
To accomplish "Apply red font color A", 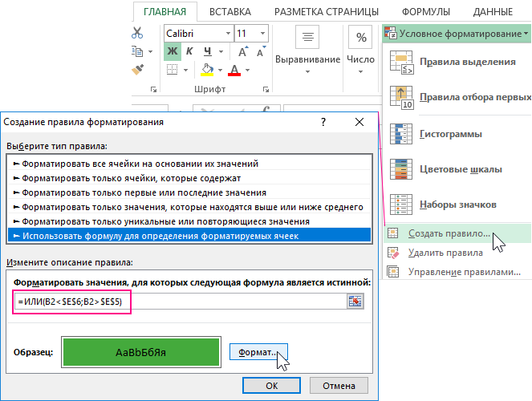I will (x=234, y=70).
